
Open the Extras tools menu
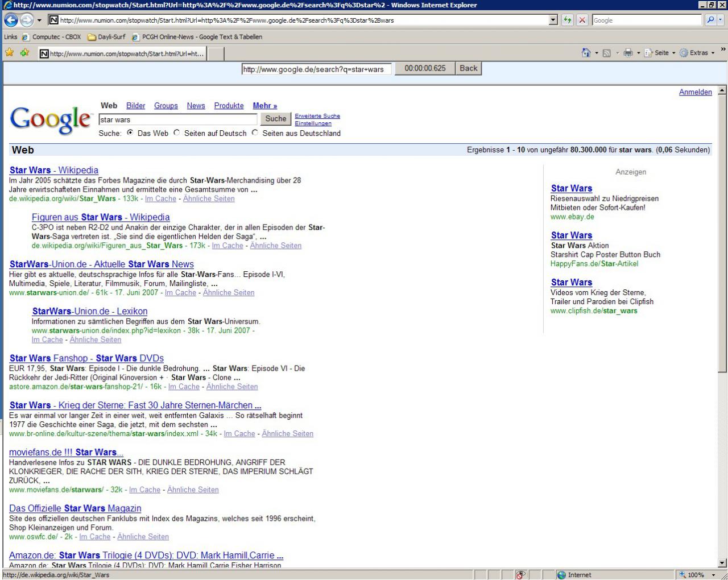pos(697,53)
